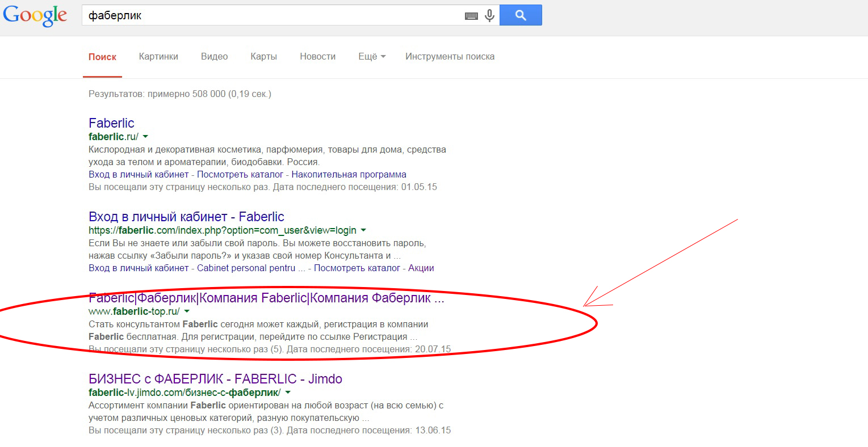
Task: Open first result's Вход в личный кабинет sitelink
Action: (x=139, y=175)
